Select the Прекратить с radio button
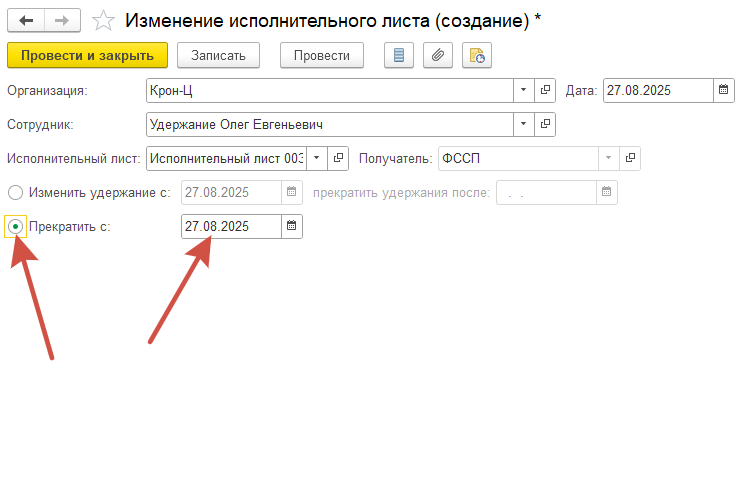This screenshot has width=742, height=493. 16,227
